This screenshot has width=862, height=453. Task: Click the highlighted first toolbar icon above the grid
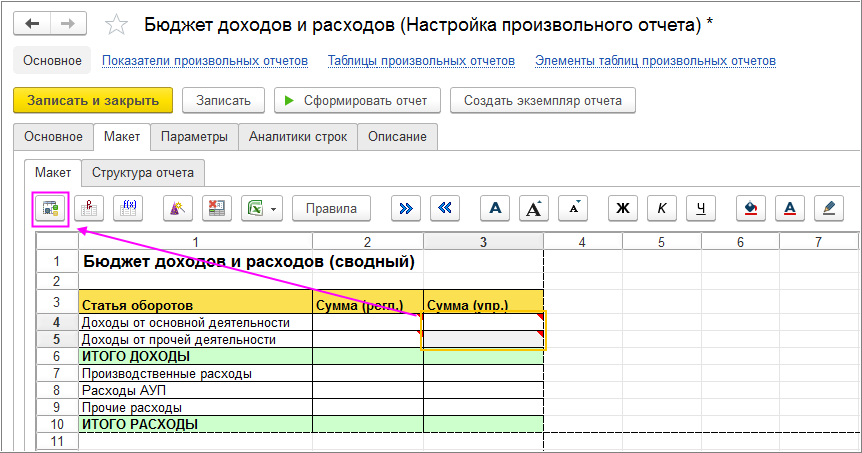(x=50, y=208)
